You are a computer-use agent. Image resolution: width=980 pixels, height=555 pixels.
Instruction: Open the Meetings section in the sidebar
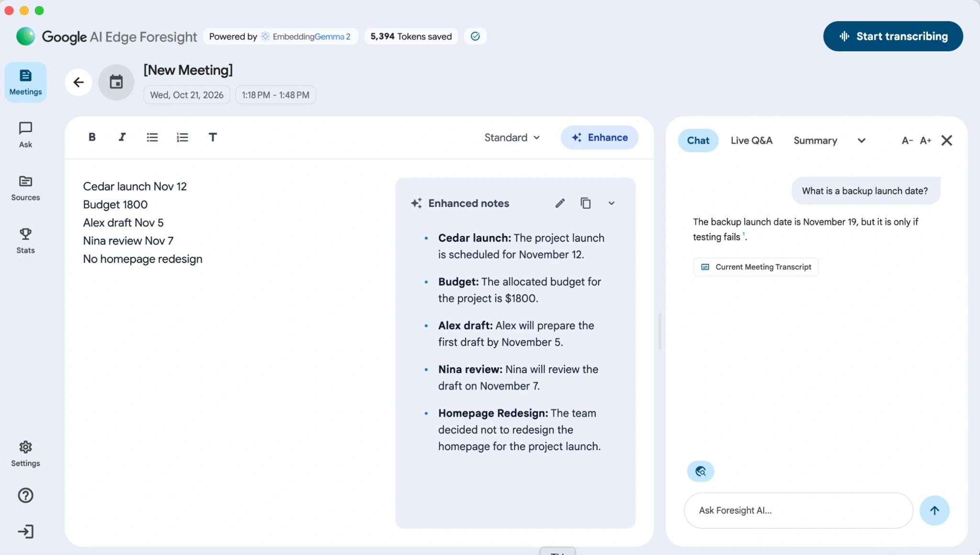pos(25,82)
